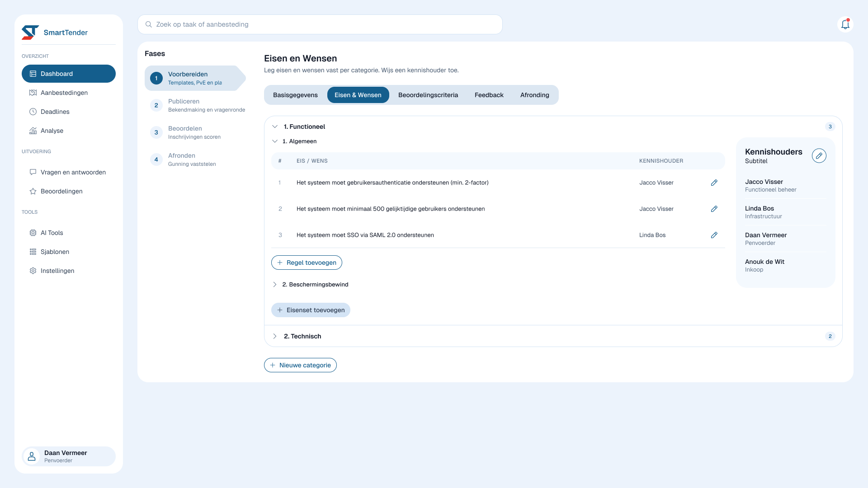
Task: Open the notifications bell
Action: (x=845, y=24)
